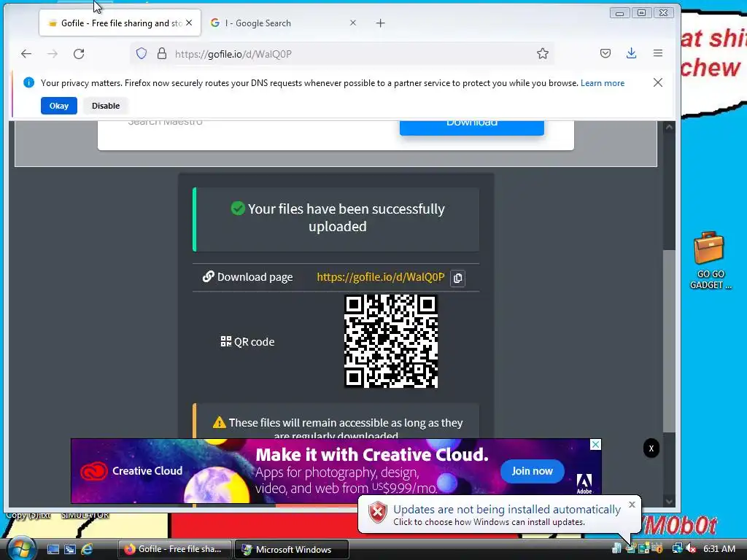Click the green success checkmark icon
The height and width of the screenshot is (560, 747).
coord(238,208)
